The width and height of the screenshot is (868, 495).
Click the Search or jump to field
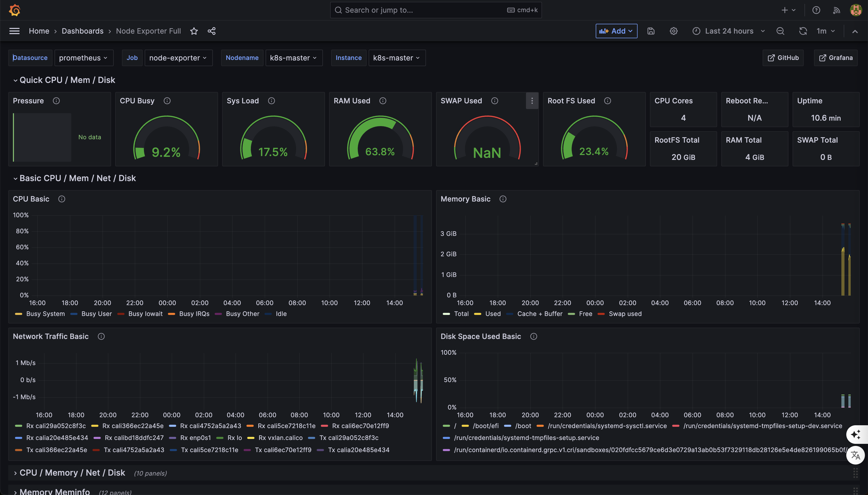[425, 10]
